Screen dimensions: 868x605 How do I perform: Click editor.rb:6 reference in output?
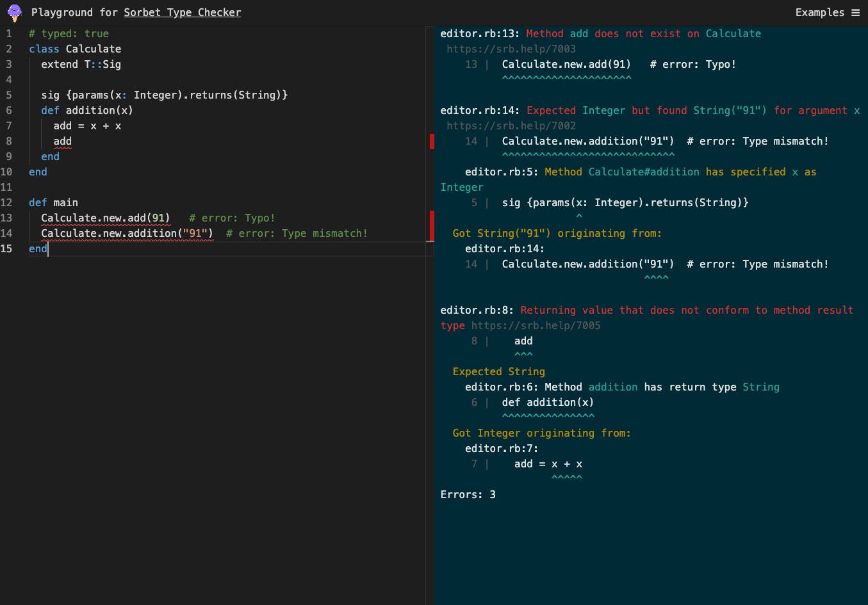coord(502,387)
